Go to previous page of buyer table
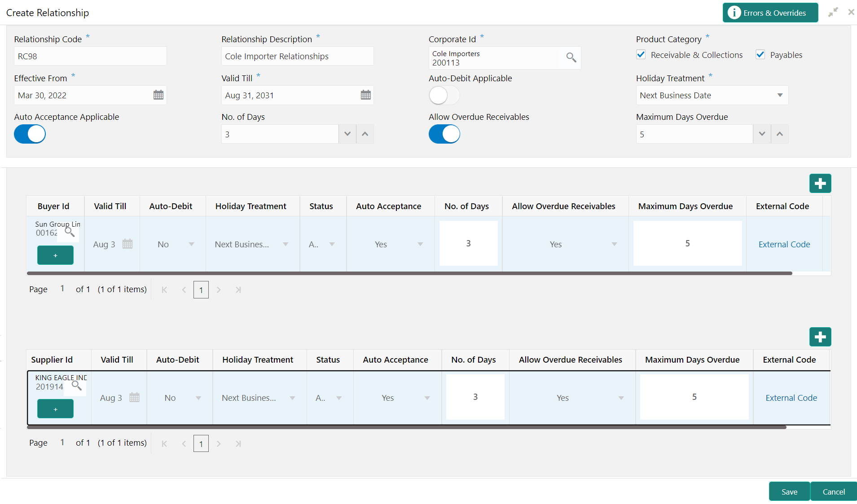Viewport: 857px width, 504px height. pyautogui.click(x=184, y=290)
